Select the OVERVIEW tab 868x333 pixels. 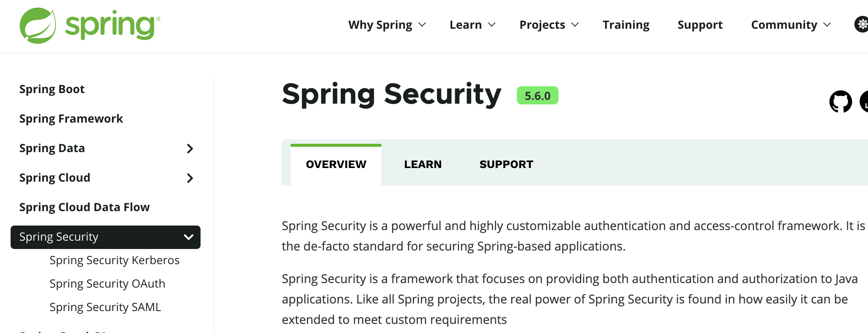pos(336,164)
